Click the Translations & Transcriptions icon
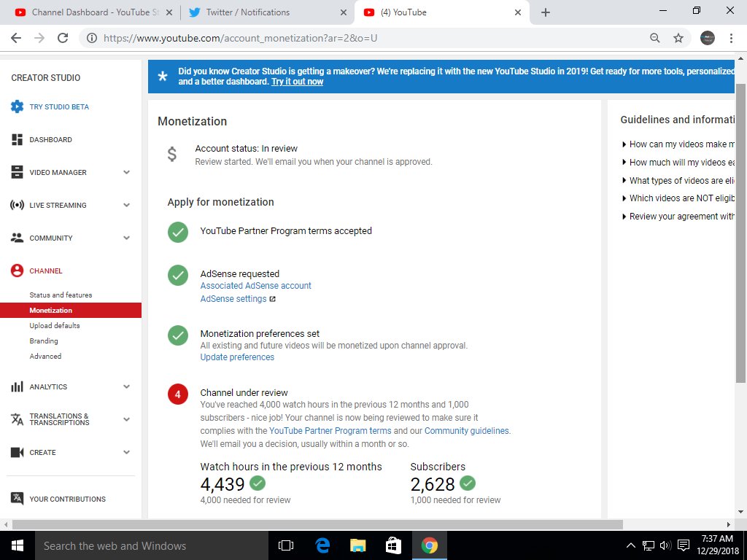The width and height of the screenshot is (747, 560). (18, 419)
